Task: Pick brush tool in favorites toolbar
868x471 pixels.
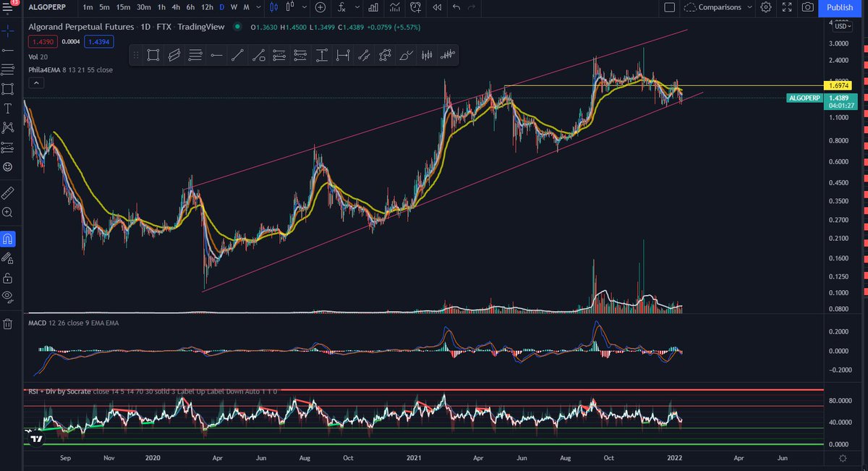Action: tap(407, 55)
